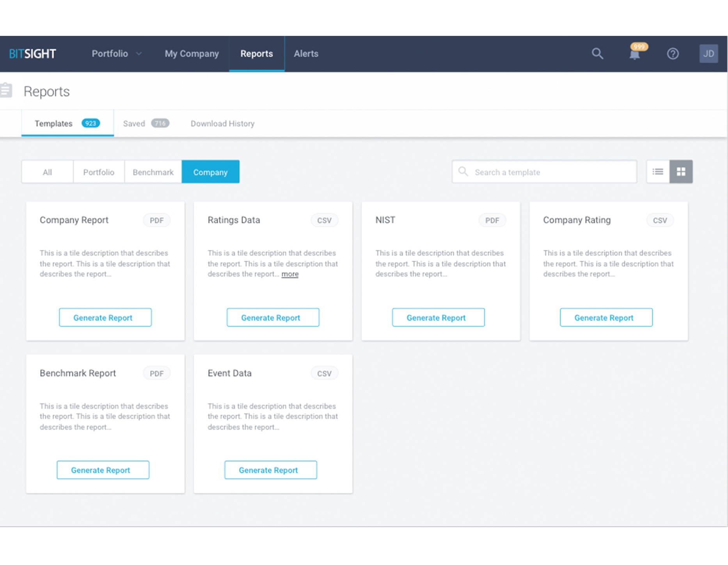Click the CSV tag on Event Data
This screenshot has width=728, height=565.
[x=324, y=374]
